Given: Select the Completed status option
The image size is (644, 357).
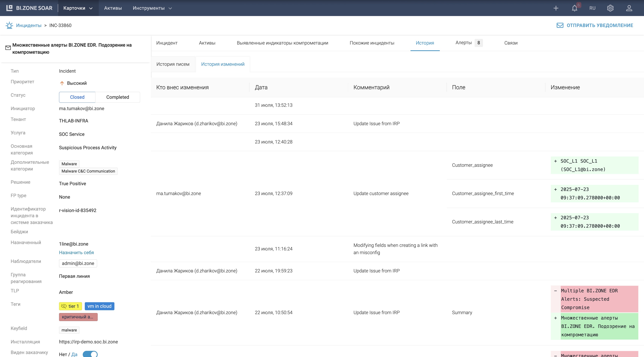Looking at the screenshot, I should tap(118, 97).
